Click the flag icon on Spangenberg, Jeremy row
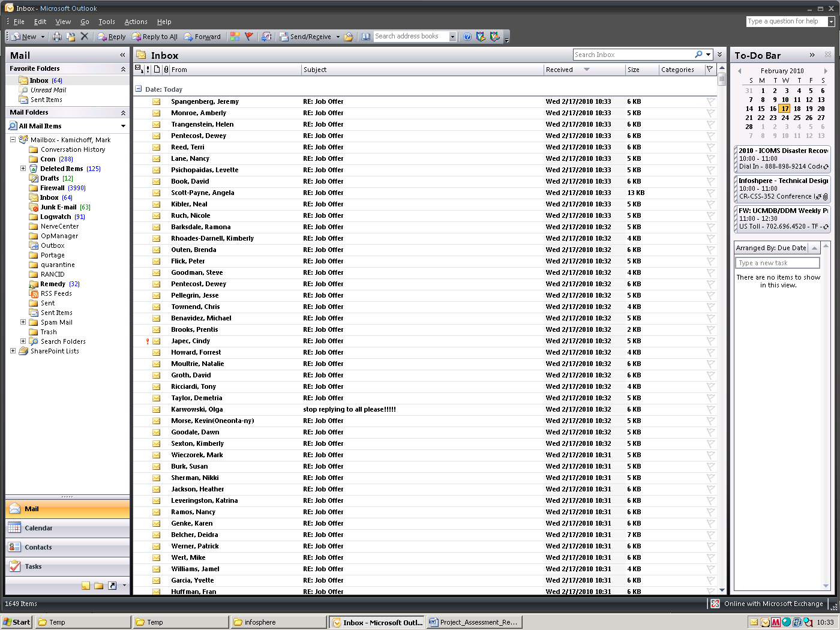 tap(710, 101)
